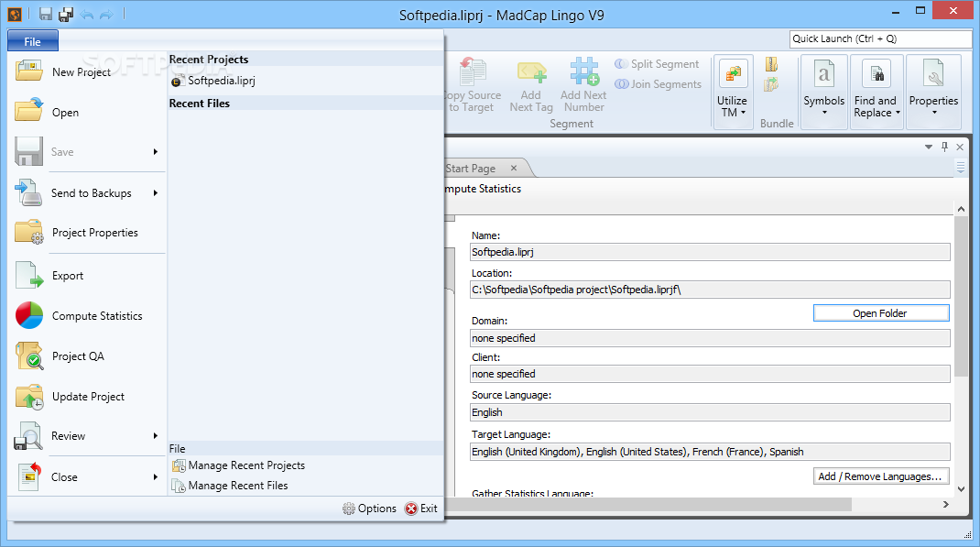The height and width of the screenshot is (547, 980).
Task: Click the vertical scrollbar down arrow
Action: point(962,489)
